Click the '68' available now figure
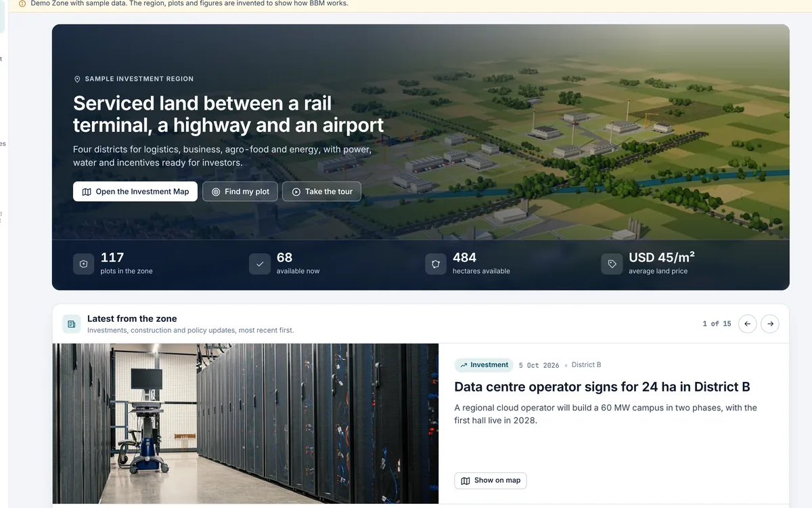812x508 pixels. coord(284,257)
